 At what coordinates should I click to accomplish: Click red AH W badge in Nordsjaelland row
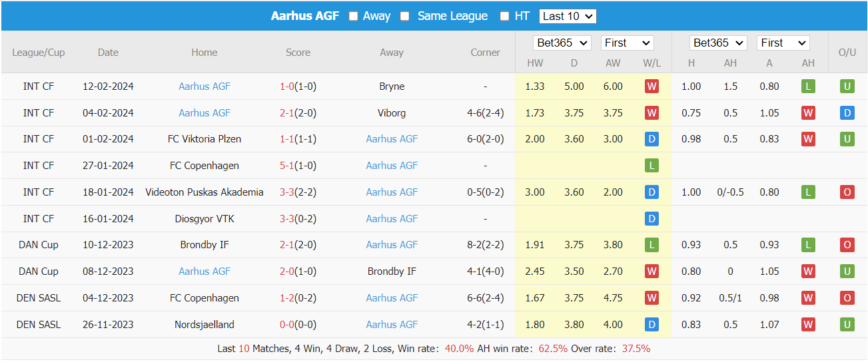(x=808, y=325)
